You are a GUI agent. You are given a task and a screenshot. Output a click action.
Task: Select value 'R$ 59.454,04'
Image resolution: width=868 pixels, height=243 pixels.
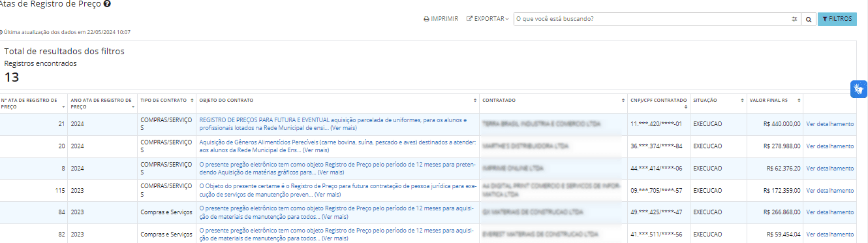[784, 234]
